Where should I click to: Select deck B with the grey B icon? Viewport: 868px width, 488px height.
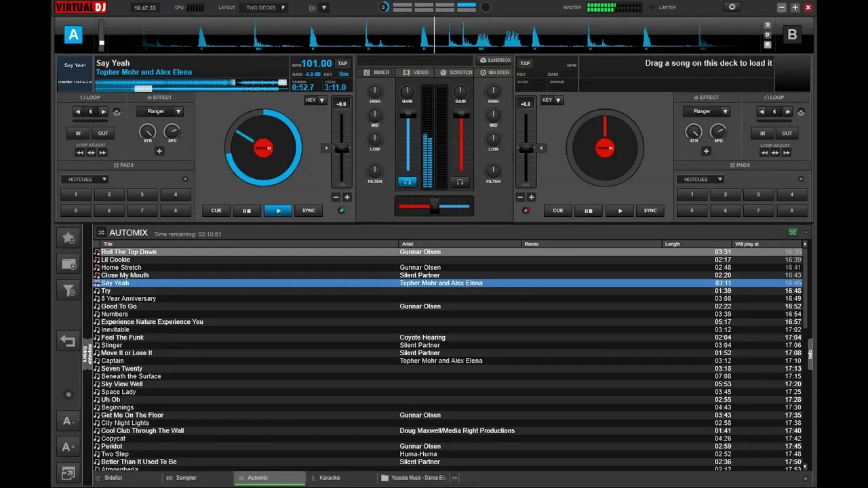(792, 35)
